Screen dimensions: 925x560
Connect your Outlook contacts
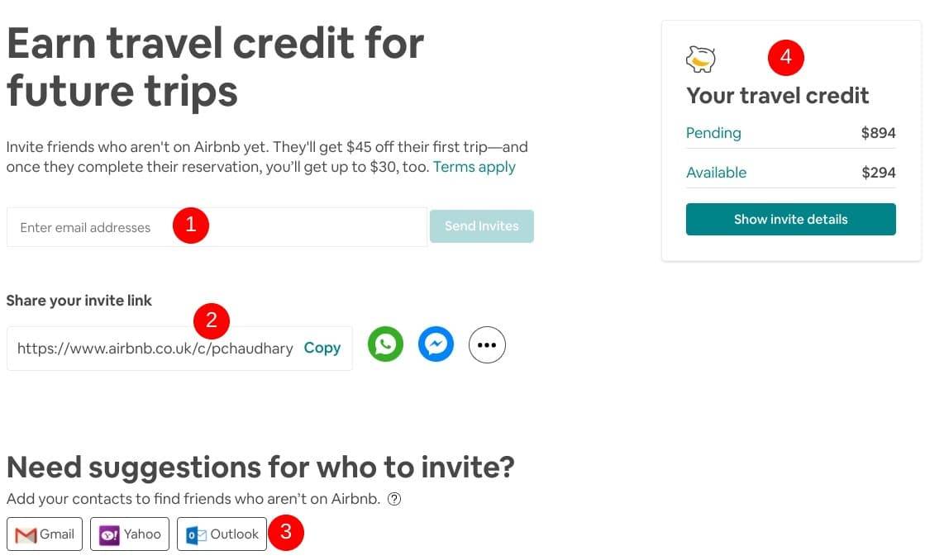point(222,534)
